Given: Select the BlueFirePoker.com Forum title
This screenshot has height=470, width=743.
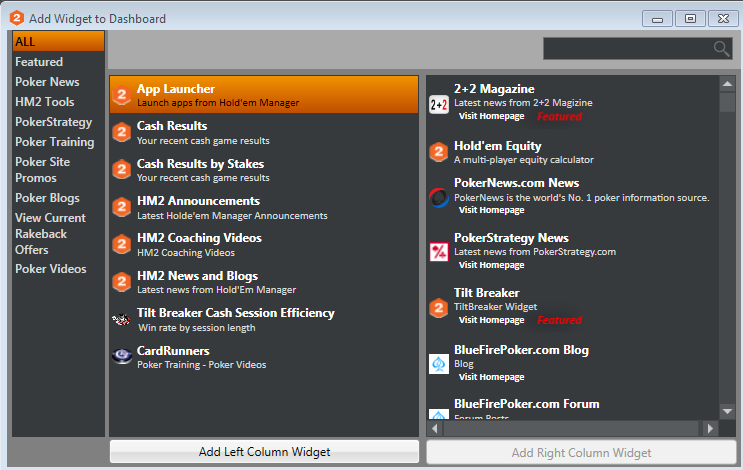Looking at the screenshot, I should 526,404.
